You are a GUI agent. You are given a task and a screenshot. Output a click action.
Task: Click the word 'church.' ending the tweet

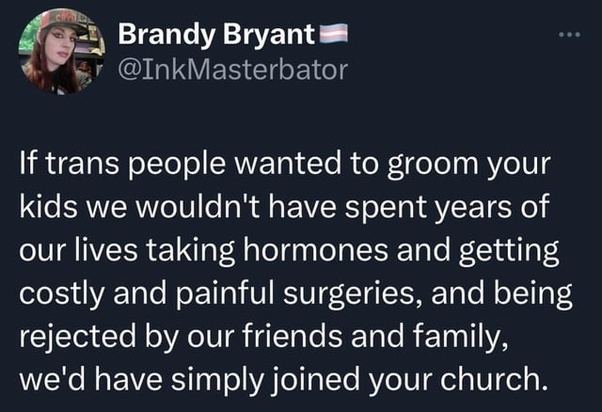click(x=494, y=379)
